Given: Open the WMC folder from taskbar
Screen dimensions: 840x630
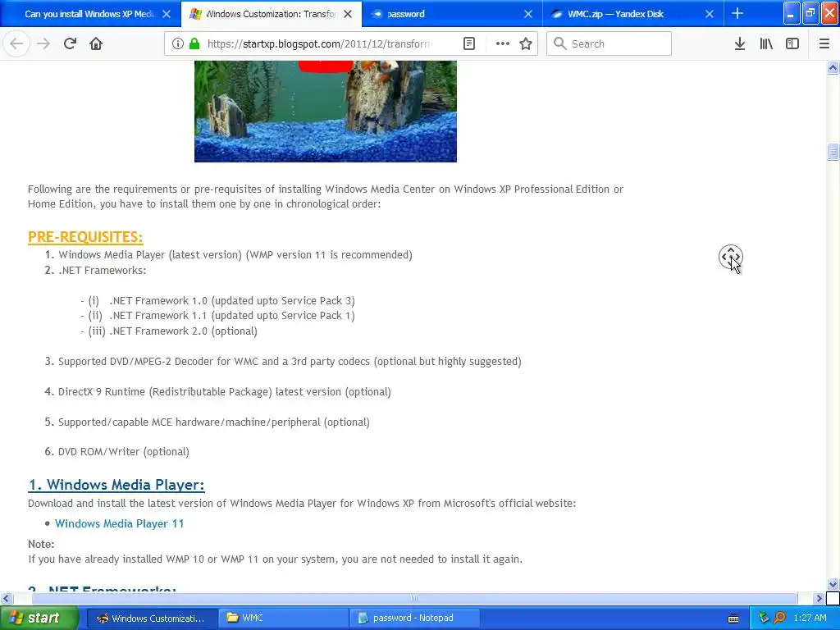Looking at the screenshot, I should 283,618.
